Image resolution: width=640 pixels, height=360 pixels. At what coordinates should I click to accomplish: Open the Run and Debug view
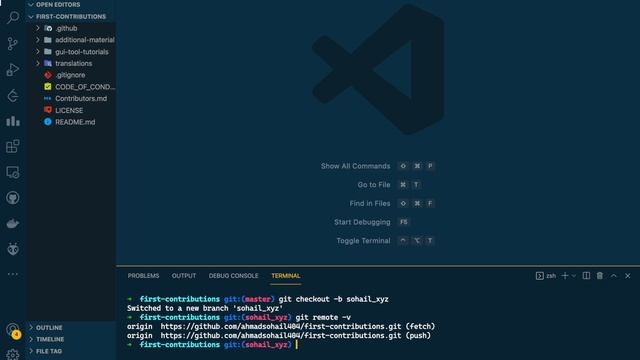(13, 70)
